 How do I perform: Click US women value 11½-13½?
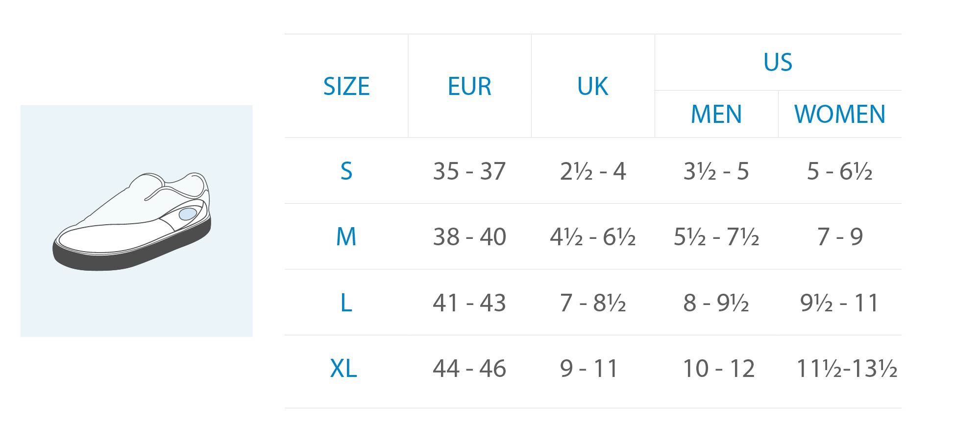pos(847,368)
